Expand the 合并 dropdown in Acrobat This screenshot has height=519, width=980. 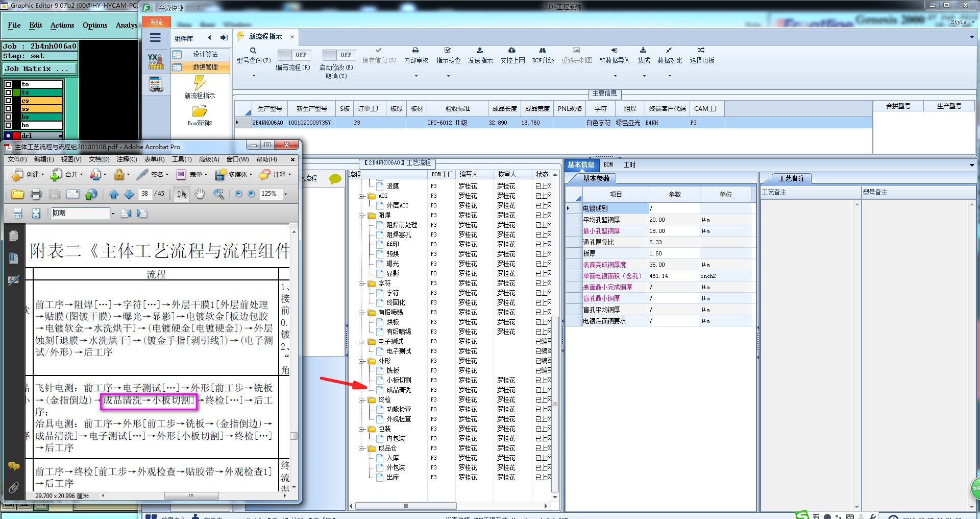click(81, 175)
